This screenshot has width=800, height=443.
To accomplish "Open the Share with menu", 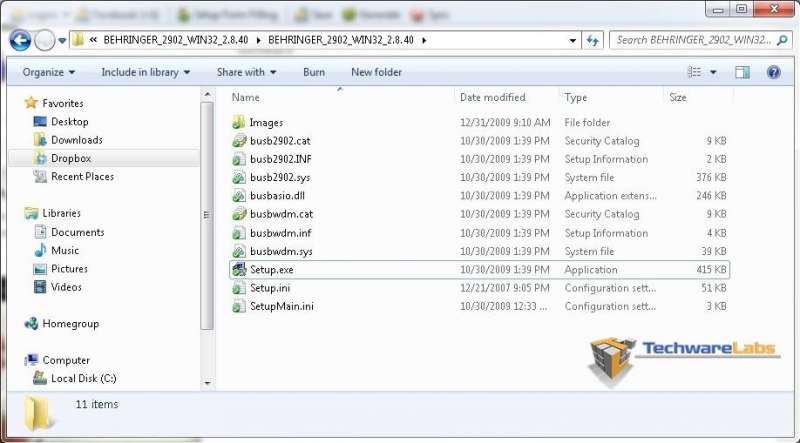I will 246,72.
